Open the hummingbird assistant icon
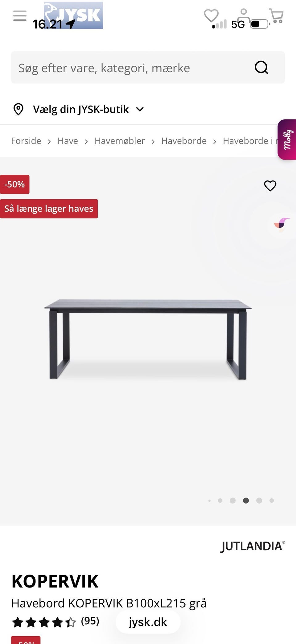This screenshot has height=644, width=296. pyautogui.click(x=282, y=225)
